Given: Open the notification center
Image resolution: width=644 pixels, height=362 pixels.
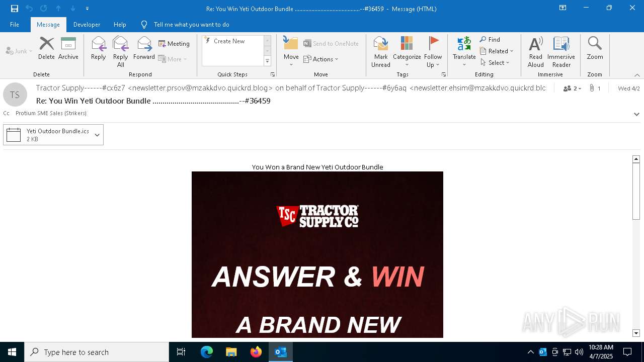Looking at the screenshot, I should tap(627, 352).
